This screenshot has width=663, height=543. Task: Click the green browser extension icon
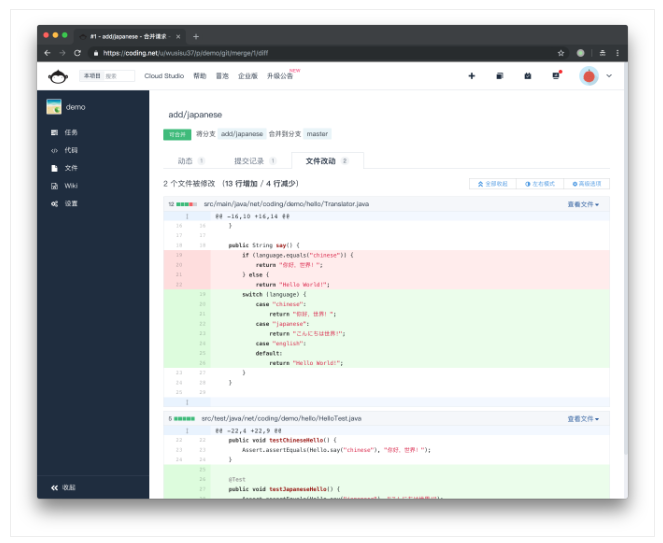(581, 53)
